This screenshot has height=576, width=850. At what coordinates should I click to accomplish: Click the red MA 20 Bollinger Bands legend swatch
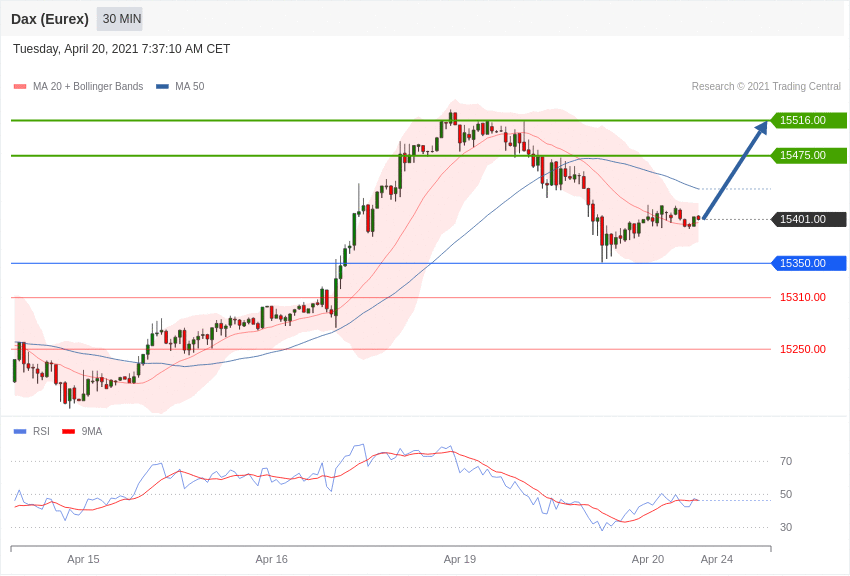(x=20, y=87)
